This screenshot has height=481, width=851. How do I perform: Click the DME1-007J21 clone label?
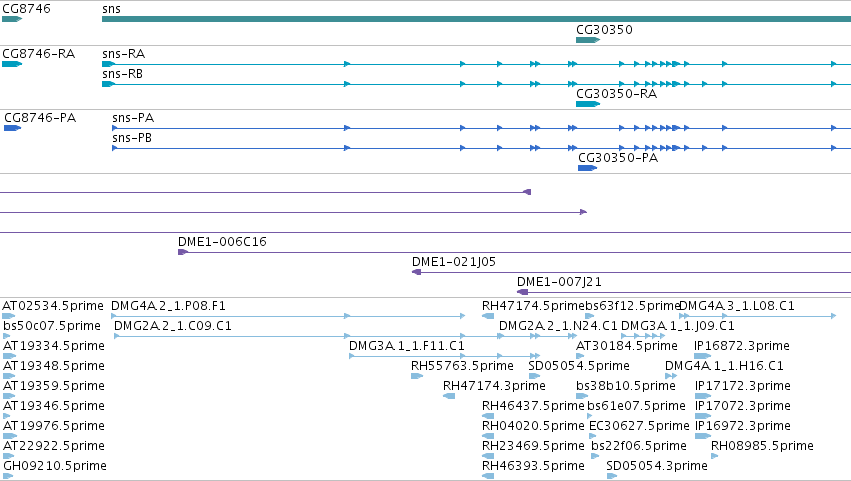point(559,282)
